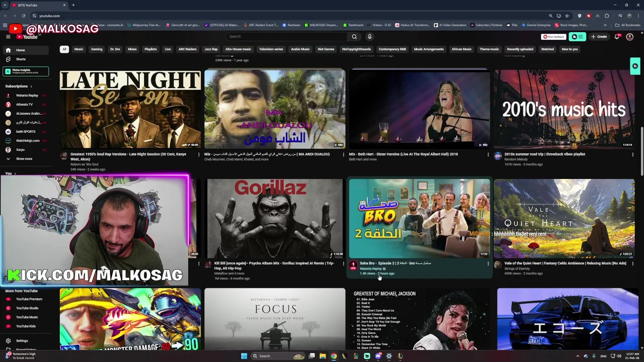The width and height of the screenshot is (644, 362).
Task: Select the ARC Raiders filter chip
Action: coord(188,49)
